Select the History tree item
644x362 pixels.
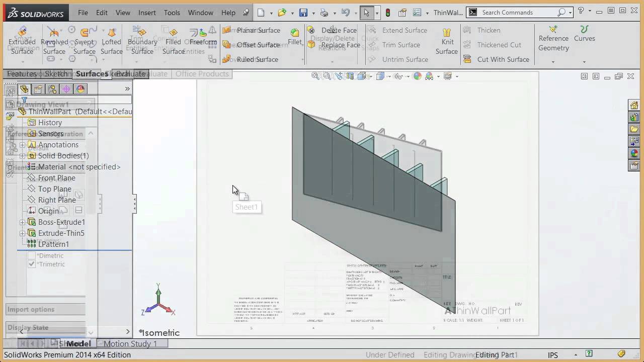click(45, 123)
